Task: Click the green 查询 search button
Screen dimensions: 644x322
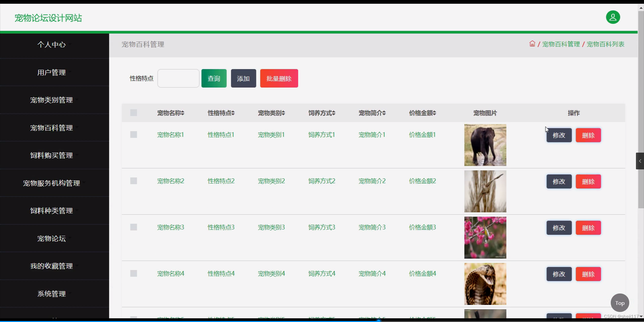Action: [x=214, y=78]
